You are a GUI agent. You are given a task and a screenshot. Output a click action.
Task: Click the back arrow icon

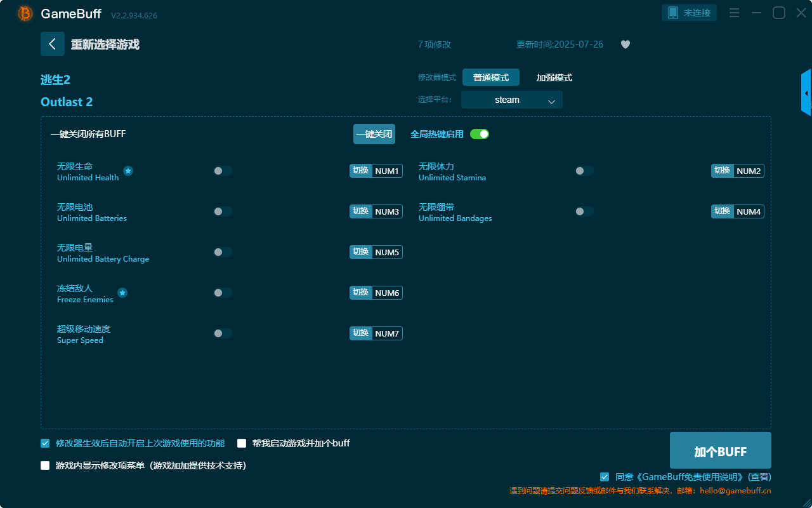53,44
